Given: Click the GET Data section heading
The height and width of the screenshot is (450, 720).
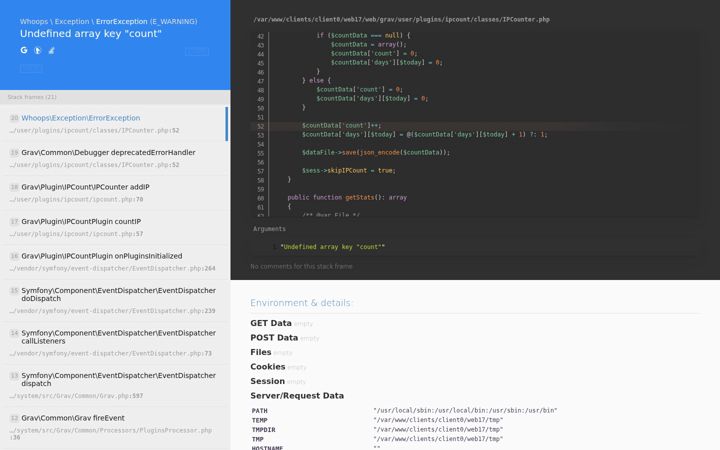Looking at the screenshot, I should tap(271, 323).
